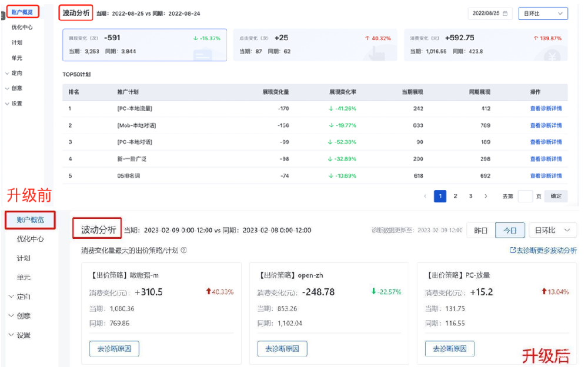Open 优化中心 in the sidebar above the 升级前 label
Screen dimensions: 588x373
pos(22,27)
